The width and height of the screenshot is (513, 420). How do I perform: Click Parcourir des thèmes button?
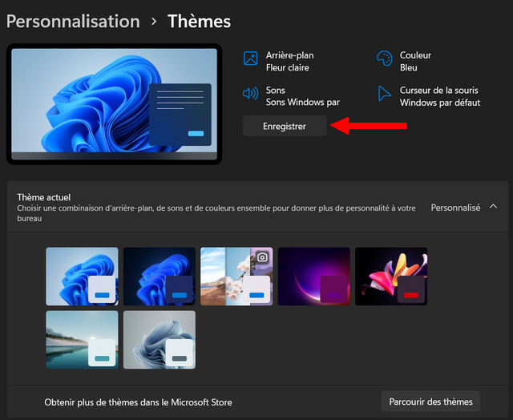pos(430,402)
